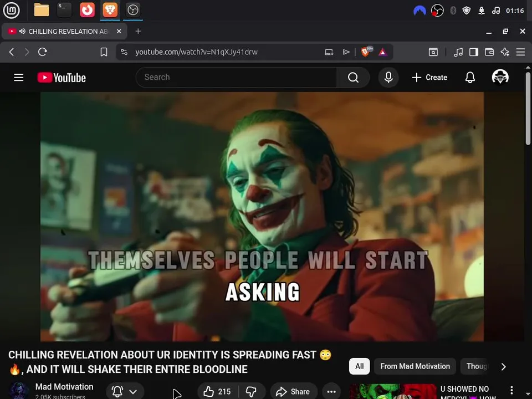This screenshot has height=399, width=532.
Task: Select the From Mad Motivation chip
Action: click(x=415, y=366)
